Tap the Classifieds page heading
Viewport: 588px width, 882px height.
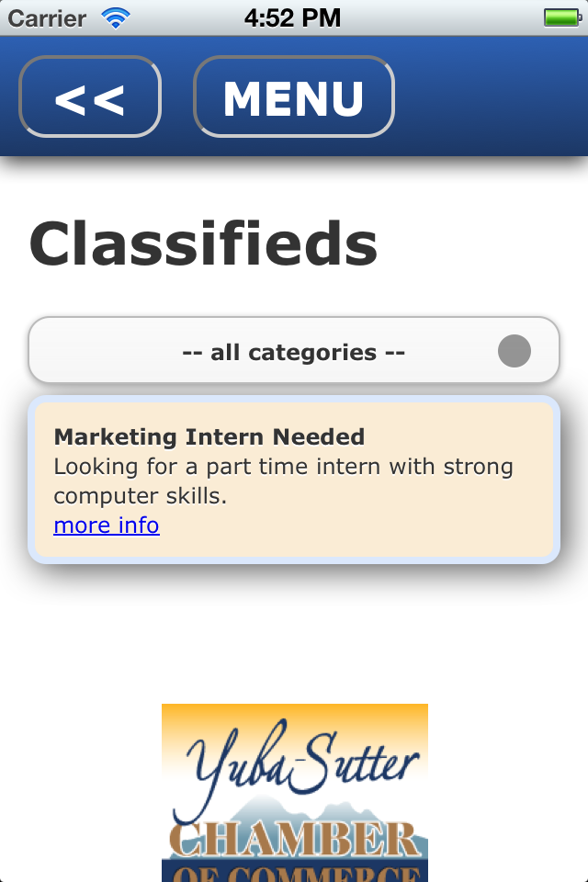204,244
